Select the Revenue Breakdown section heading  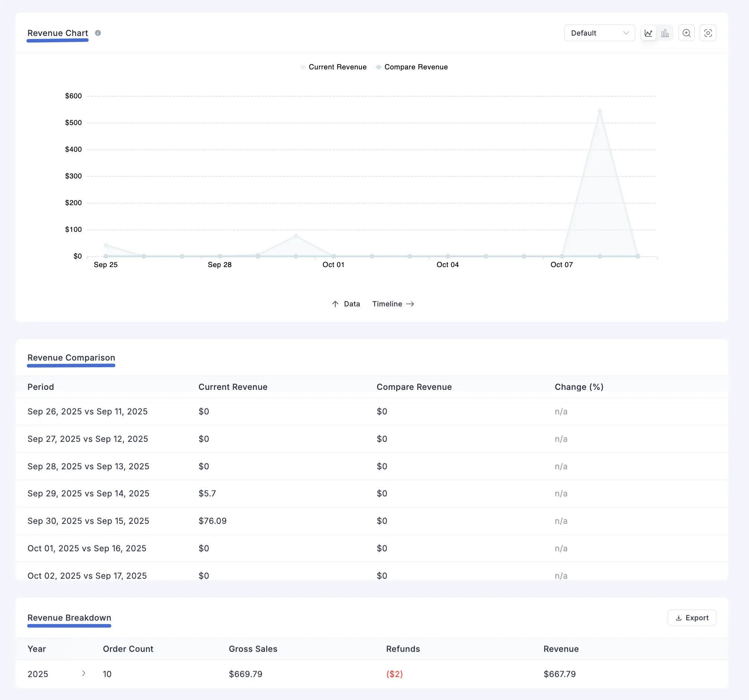(x=69, y=618)
